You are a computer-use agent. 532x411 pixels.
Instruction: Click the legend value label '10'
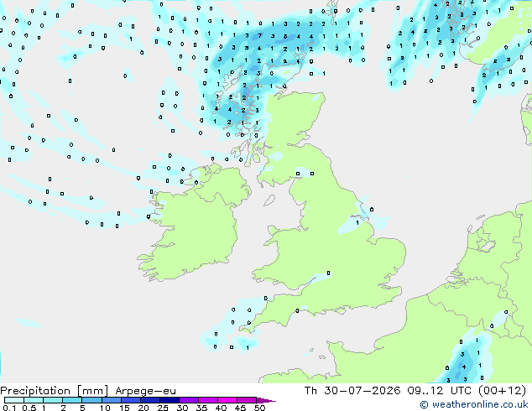[x=105, y=408]
